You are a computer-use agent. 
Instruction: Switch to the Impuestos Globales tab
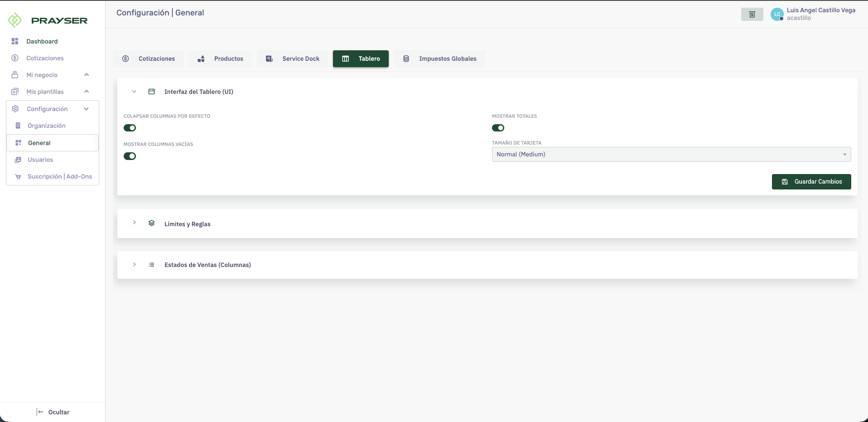pos(439,58)
